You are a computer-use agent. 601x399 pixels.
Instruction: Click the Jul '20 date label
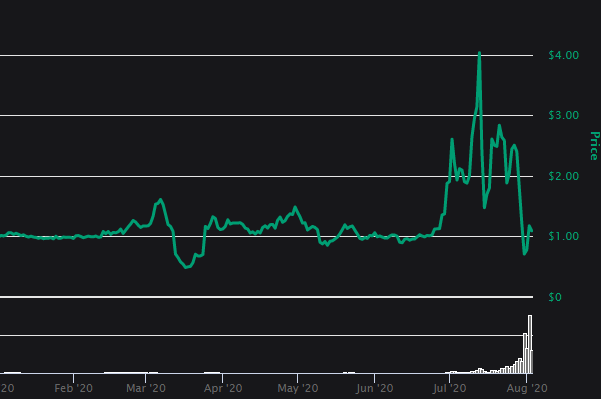point(449,388)
